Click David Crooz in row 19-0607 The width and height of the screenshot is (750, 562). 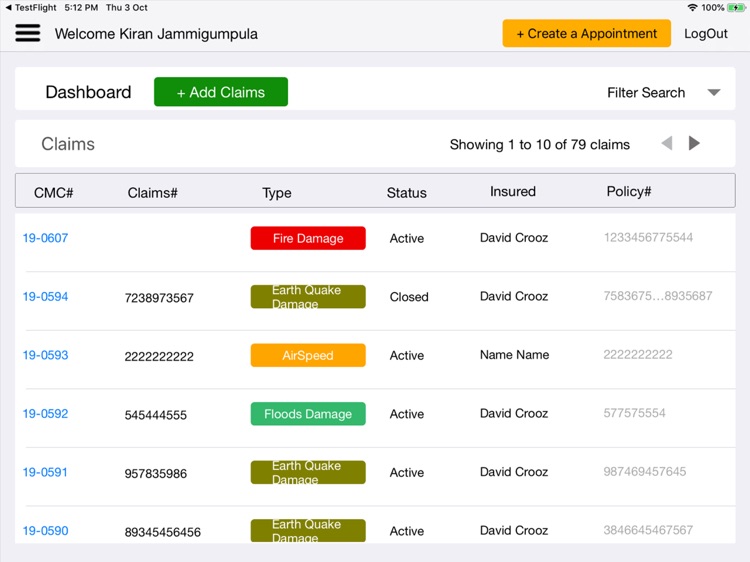(x=514, y=238)
